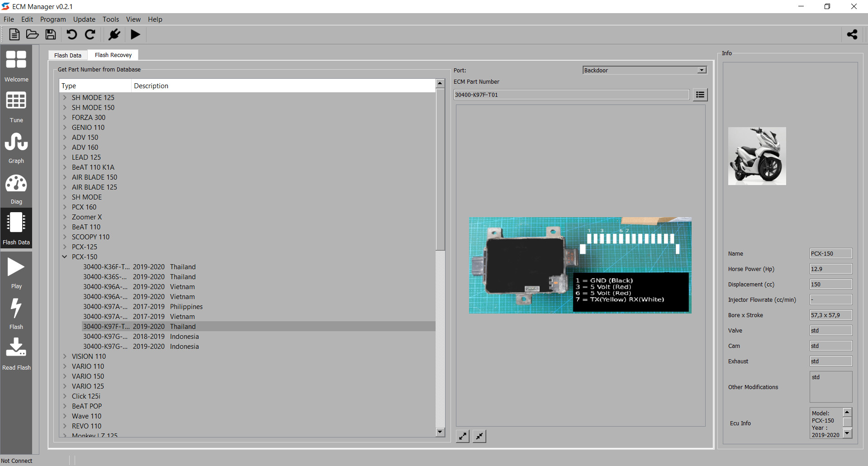
Task: Select the Flash Data sidebar icon
Action: point(16,228)
